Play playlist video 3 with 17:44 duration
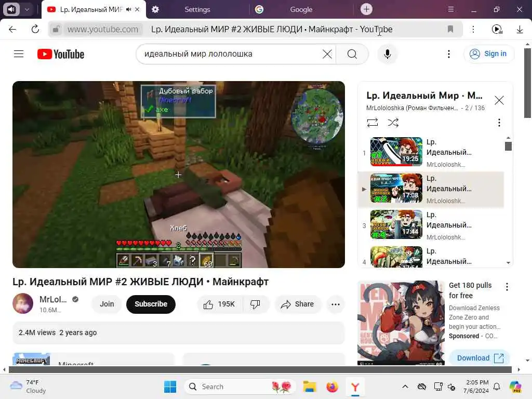This screenshot has width=532, height=399. 396,224
